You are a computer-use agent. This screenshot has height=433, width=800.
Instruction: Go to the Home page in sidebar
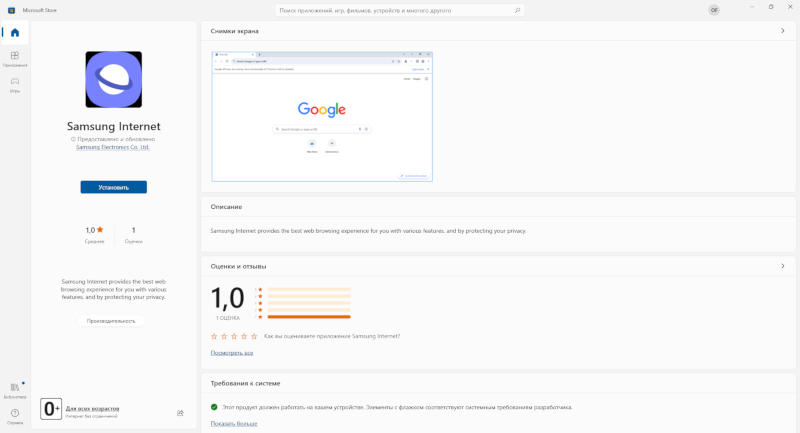pos(14,32)
